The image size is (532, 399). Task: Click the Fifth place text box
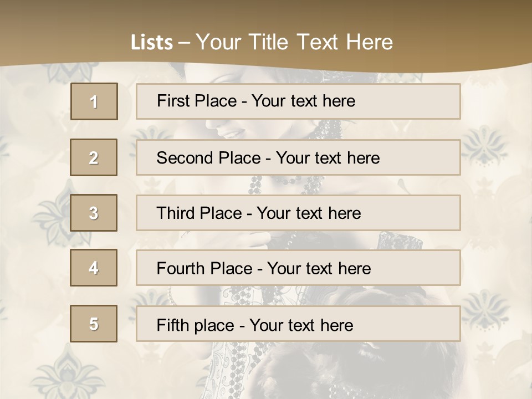coord(298,324)
